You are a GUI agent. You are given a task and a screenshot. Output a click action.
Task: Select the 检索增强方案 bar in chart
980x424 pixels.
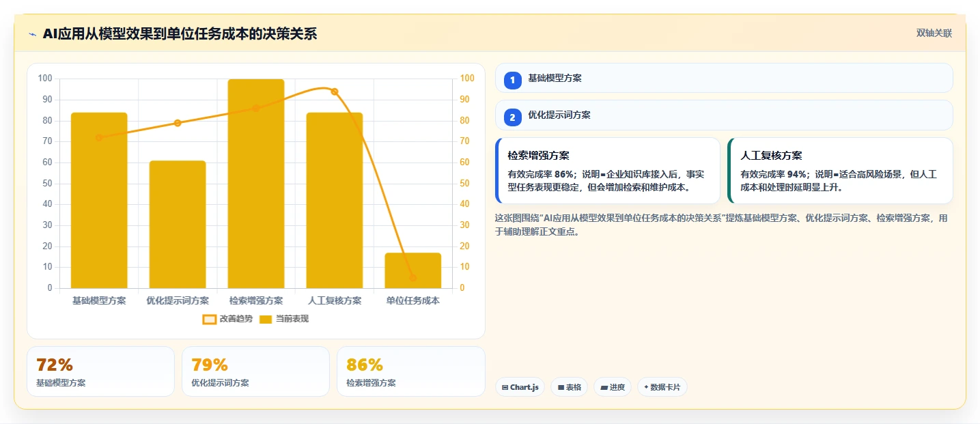[x=256, y=184]
